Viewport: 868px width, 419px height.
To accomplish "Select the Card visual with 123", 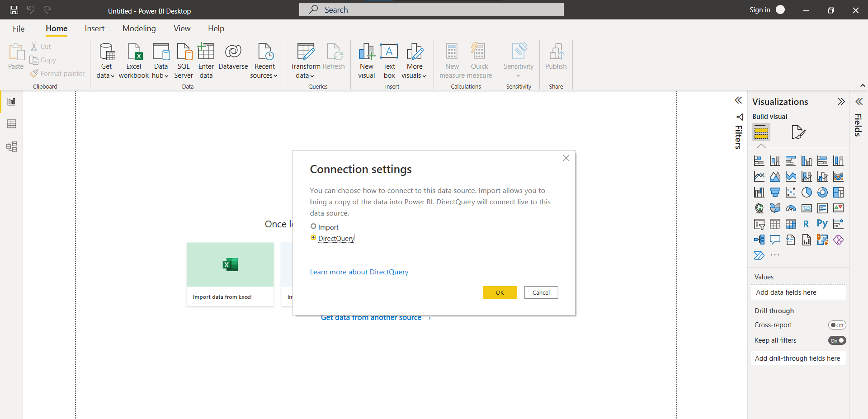I will 807,208.
